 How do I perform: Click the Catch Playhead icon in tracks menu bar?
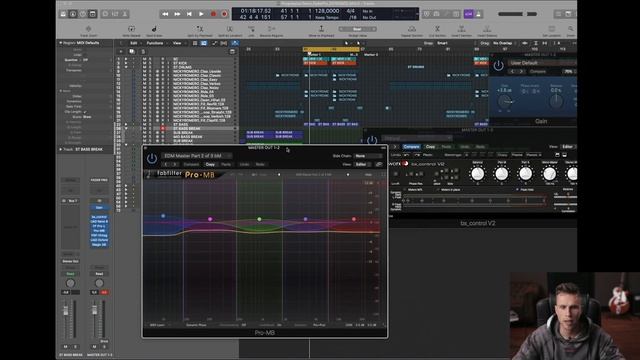click(235, 43)
